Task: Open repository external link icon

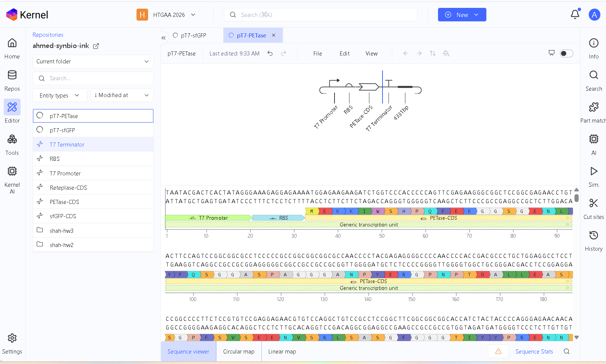Action: coord(96,46)
